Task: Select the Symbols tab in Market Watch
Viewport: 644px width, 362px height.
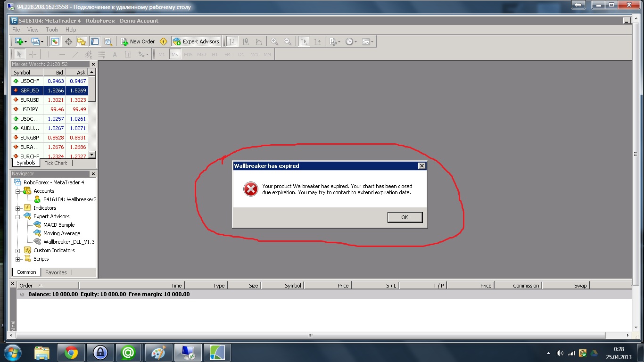Action: [25, 163]
